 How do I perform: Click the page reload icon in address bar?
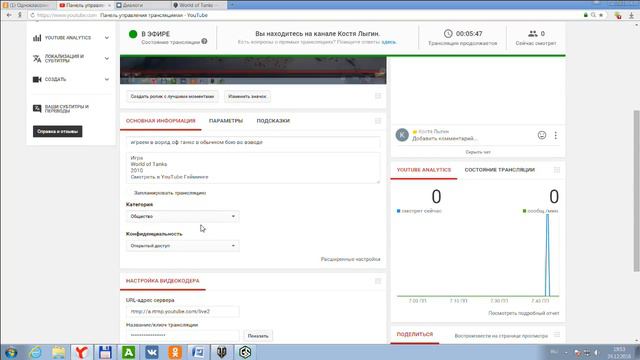[32, 15]
